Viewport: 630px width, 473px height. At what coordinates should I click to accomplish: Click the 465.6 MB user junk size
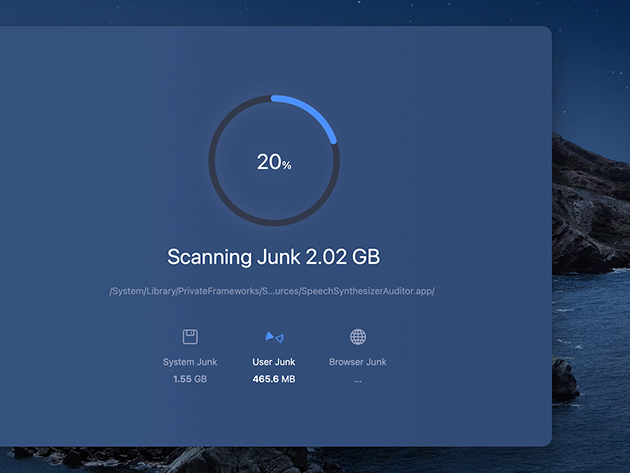pyautogui.click(x=274, y=379)
